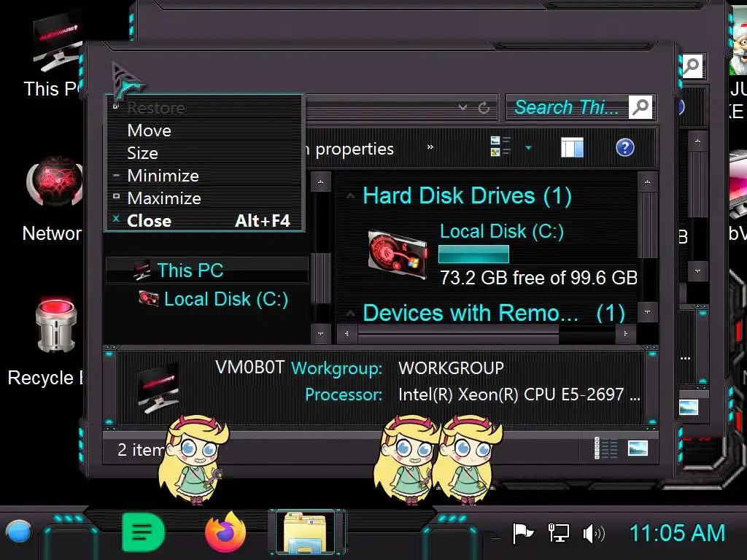747x560 pixels.
Task: Select Move in the window system menu
Action: (x=149, y=130)
